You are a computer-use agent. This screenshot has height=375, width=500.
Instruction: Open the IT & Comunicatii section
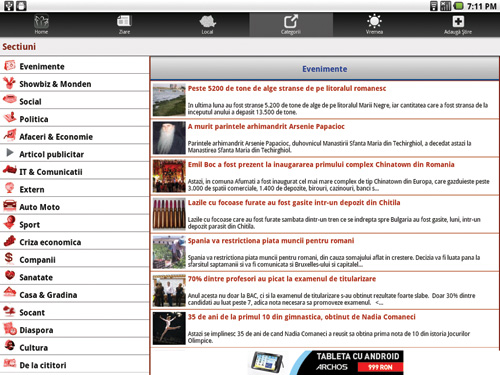75,171
